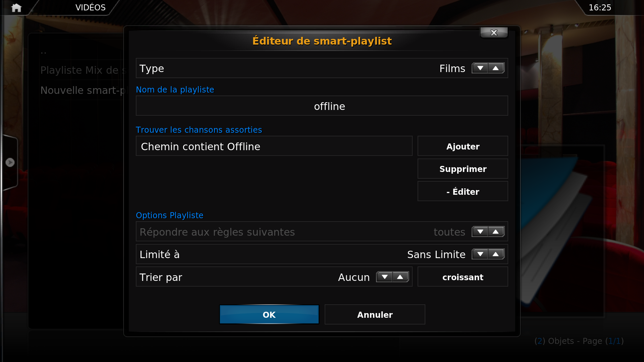Screen dimensions: 644x362
Task: Increase the Limité à value
Action: click(496, 254)
